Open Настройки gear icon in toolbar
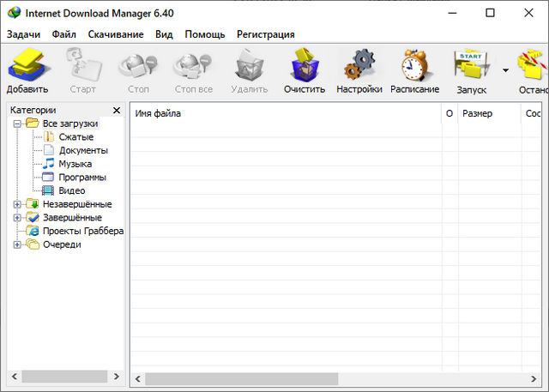The width and height of the screenshot is (549, 392). point(359,66)
